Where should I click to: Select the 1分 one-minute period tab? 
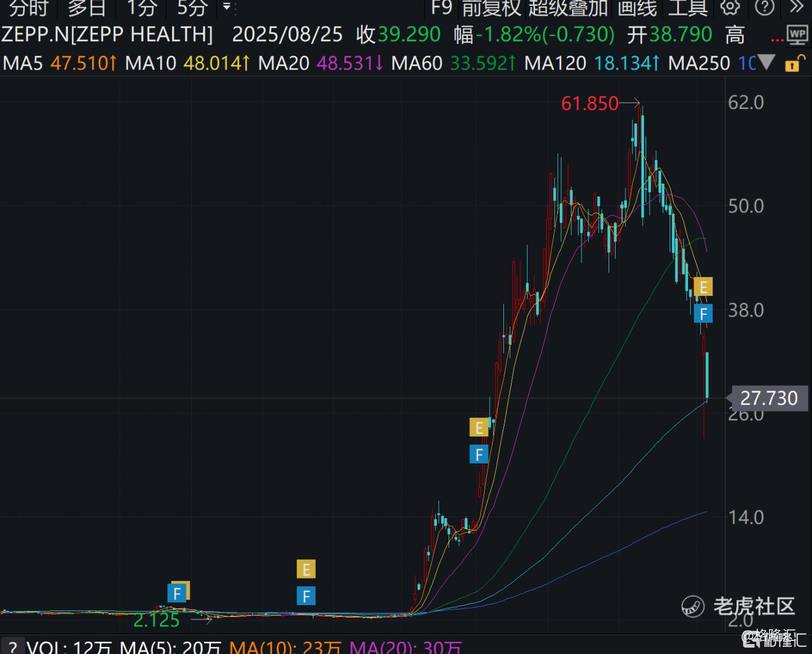coord(142,8)
